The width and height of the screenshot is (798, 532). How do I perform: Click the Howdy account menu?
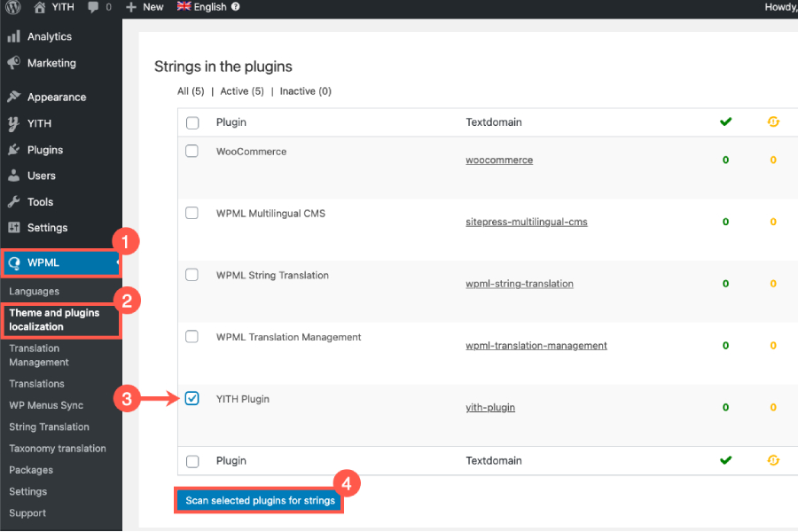780,7
